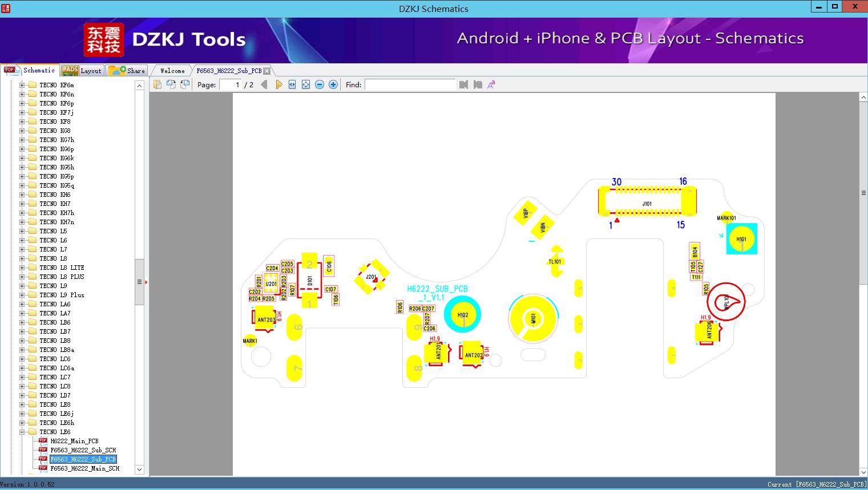Open the Share tab

127,71
